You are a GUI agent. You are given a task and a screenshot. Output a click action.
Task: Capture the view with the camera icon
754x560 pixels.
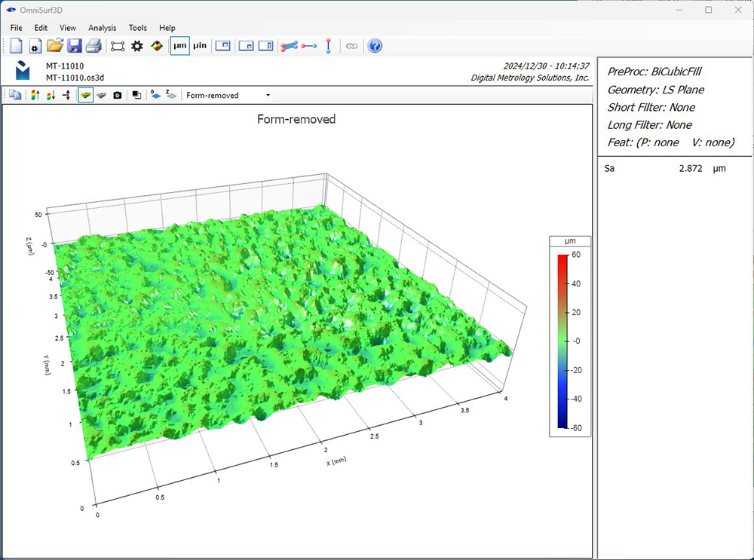pos(118,96)
